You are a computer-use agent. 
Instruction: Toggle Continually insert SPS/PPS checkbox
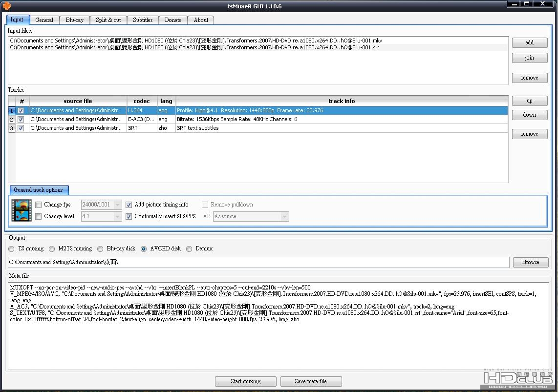click(129, 216)
